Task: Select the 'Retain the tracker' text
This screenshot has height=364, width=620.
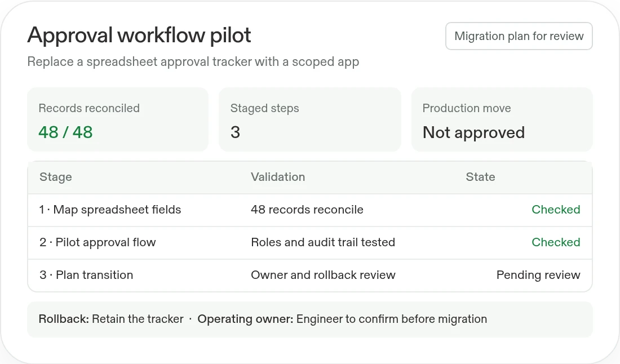Action: click(138, 319)
